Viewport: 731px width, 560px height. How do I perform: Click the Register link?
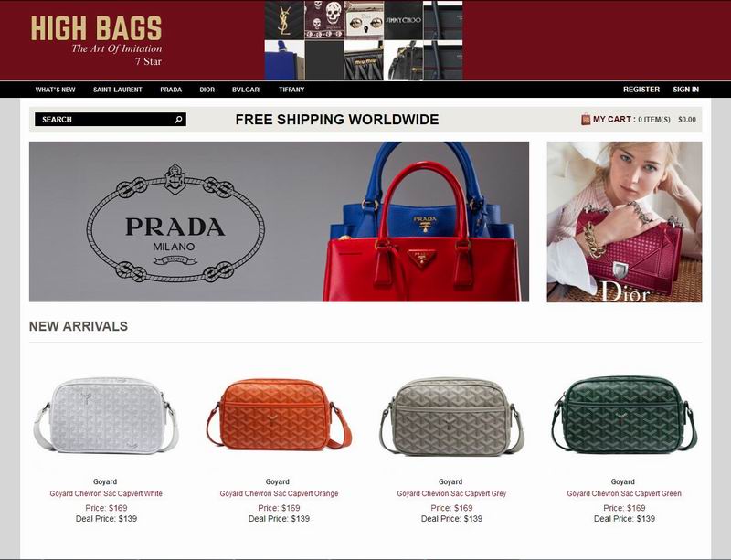pos(641,90)
